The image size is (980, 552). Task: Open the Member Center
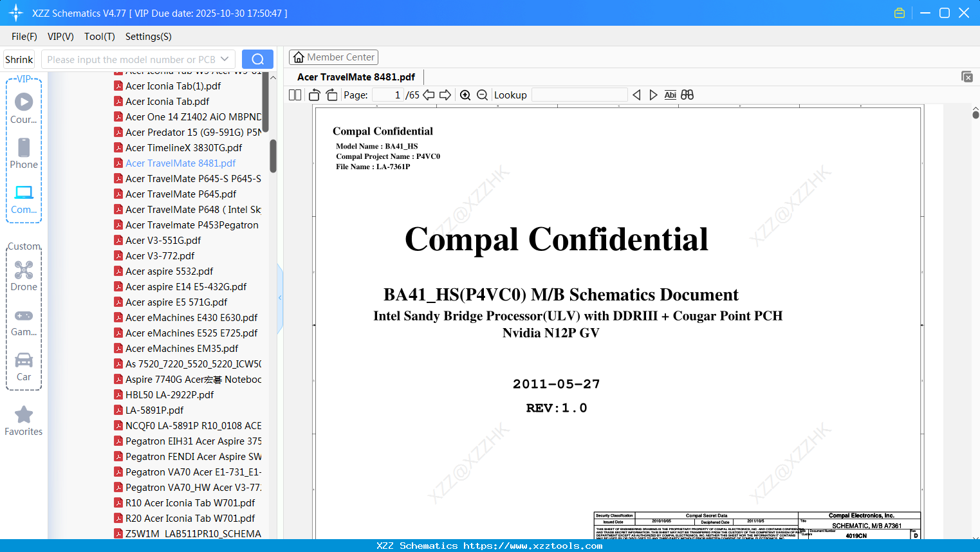(x=333, y=57)
